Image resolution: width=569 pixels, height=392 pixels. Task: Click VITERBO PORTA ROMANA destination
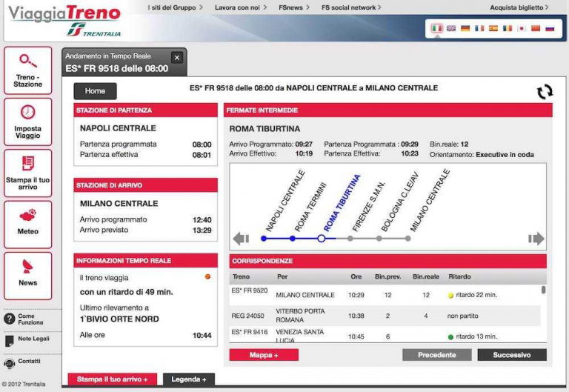tap(300, 316)
